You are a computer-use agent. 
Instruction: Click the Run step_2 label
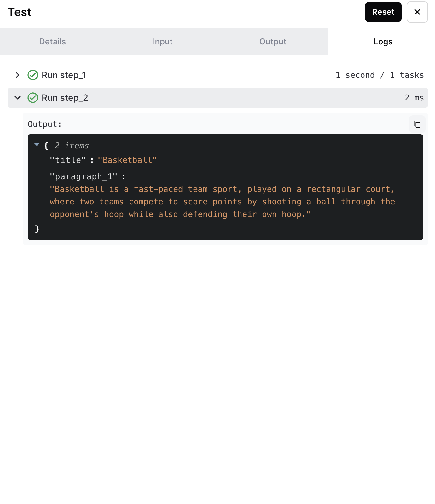coord(65,98)
